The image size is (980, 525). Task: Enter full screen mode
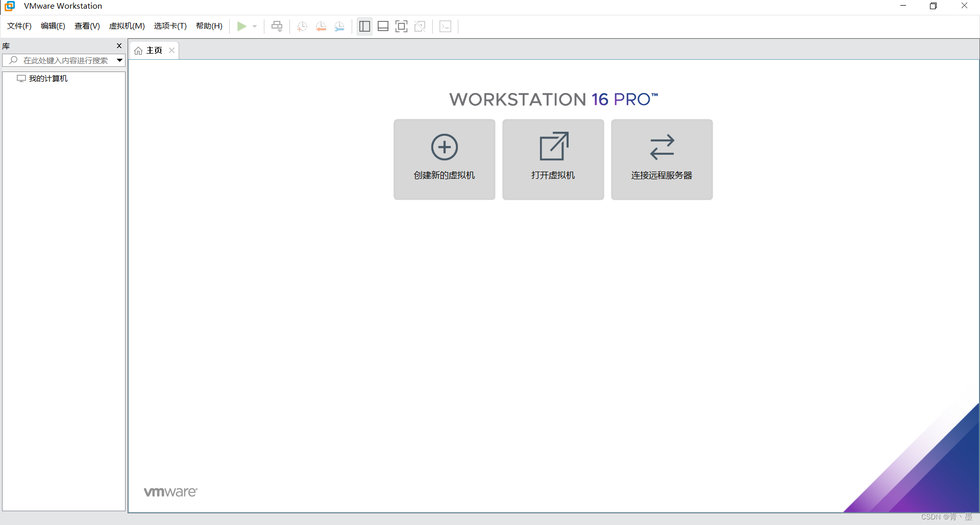pyautogui.click(x=402, y=26)
